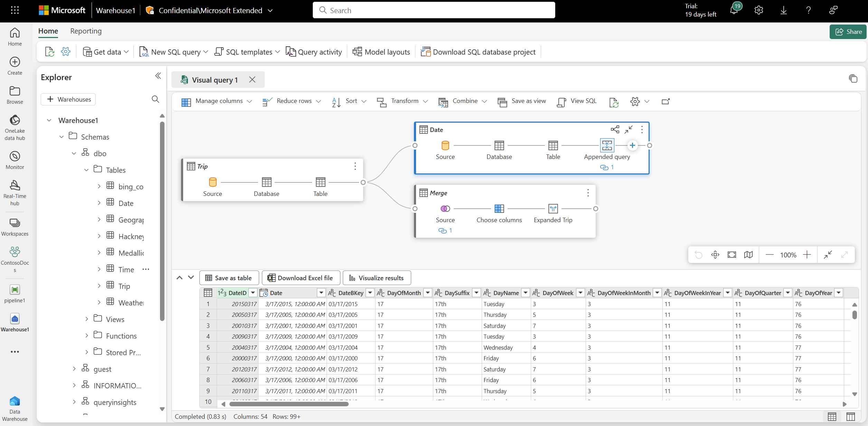The height and width of the screenshot is (426, 868).
Task: Open the DayName column filter dropdown
Action: click(x=525, y=293)
